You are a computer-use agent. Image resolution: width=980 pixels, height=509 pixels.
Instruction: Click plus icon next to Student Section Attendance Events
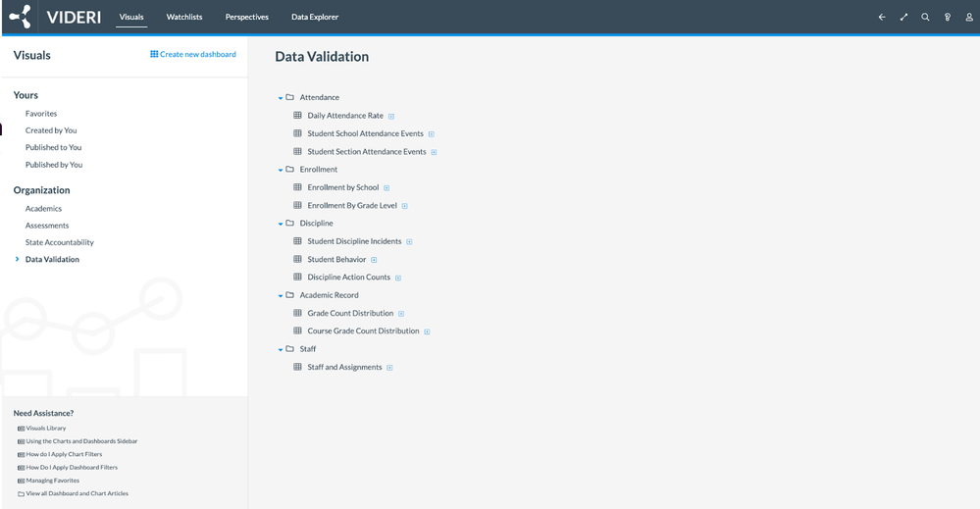click(434, 152)
